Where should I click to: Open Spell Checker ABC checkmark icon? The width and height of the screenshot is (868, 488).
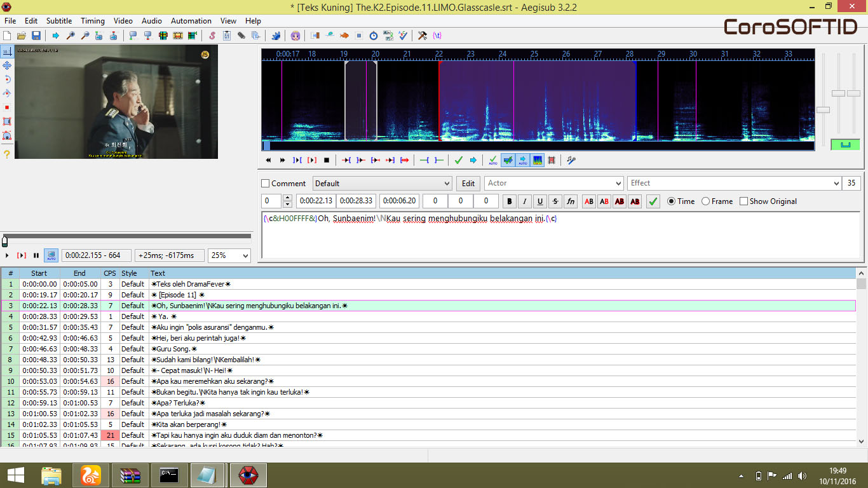tap(403, 36)
